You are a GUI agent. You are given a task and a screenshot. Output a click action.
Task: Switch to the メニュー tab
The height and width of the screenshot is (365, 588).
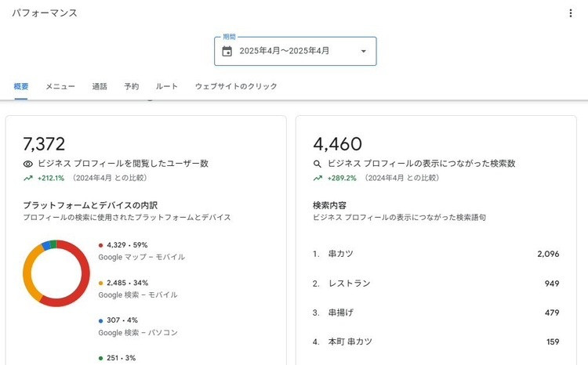pos(60,86)
